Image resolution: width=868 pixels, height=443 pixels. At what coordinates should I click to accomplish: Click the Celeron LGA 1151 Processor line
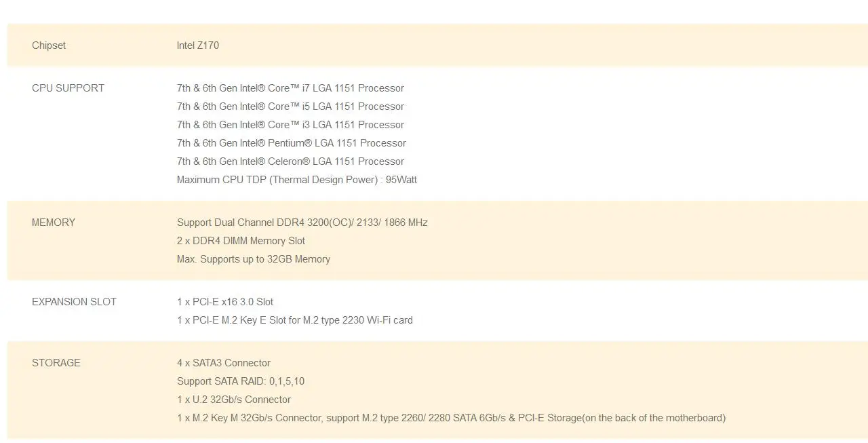(x=290, y=161)
